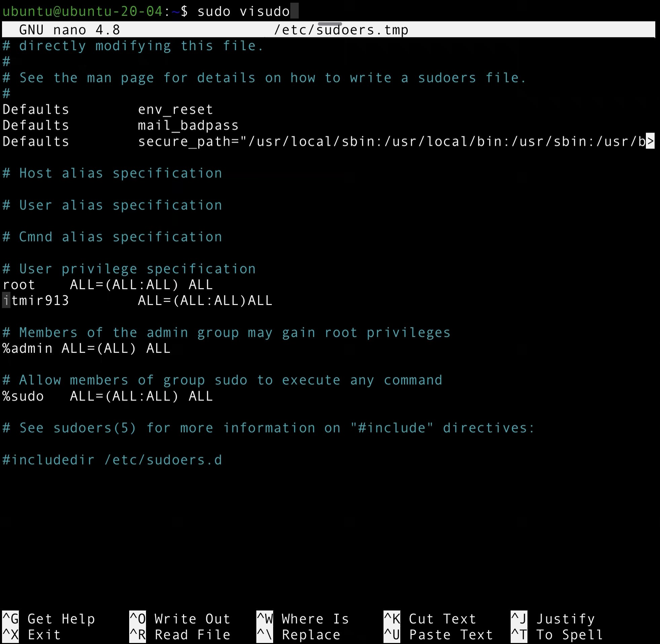Click the mail_badpass setting text
The image size is (660, 644).
point(188,125)
